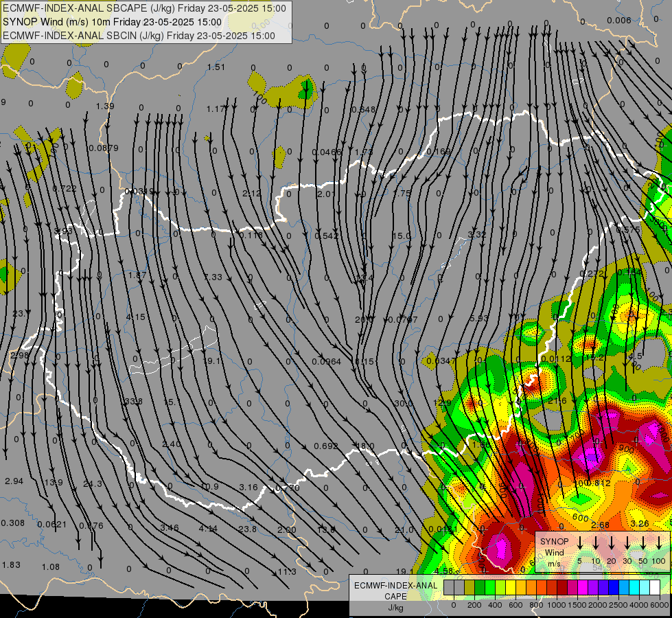Click the 200 tick label in legend
The width and height of the screenshot is (672, 618).
coord(474,605)
